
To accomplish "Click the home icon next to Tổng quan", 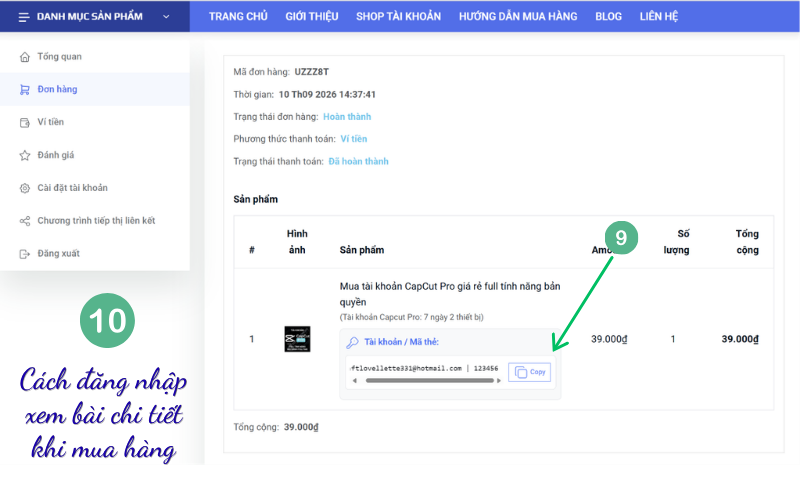I will (x=24, y=57).
